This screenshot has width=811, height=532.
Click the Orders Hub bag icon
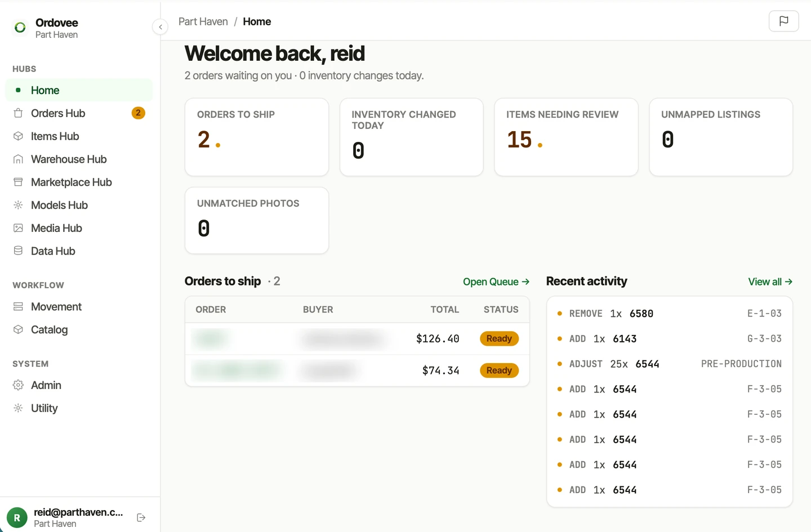point(18,113)
